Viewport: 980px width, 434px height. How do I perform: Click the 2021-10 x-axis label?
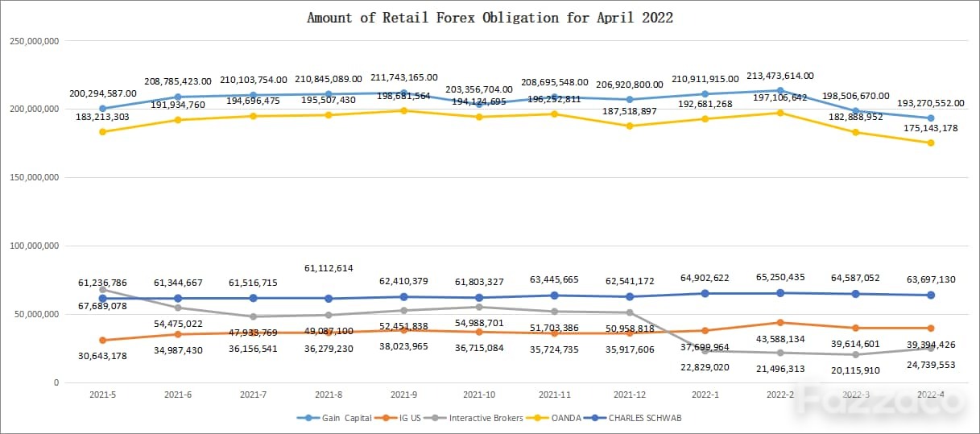pos(479,395)
